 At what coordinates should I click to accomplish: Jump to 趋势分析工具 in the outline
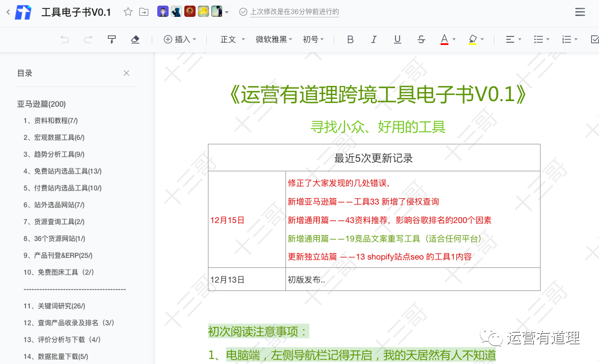(x=54, y=154)
